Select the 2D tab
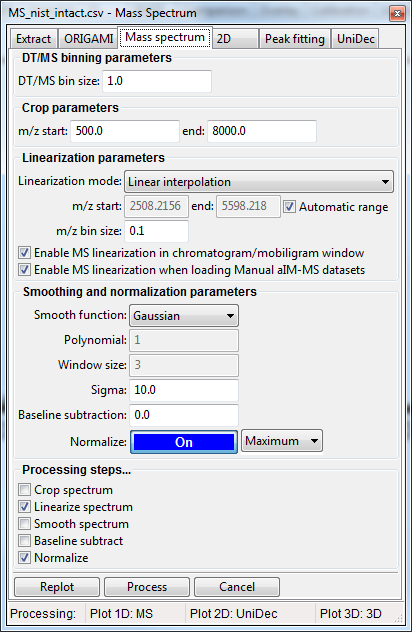This screenshot has width=412, height=632. click(x=235, y=39)
